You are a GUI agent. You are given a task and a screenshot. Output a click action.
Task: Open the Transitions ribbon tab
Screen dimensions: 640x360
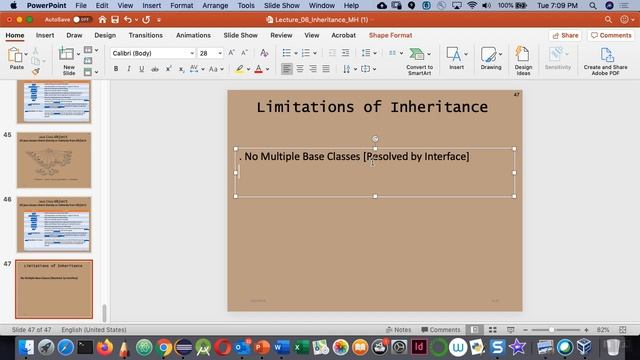[146, 36]
